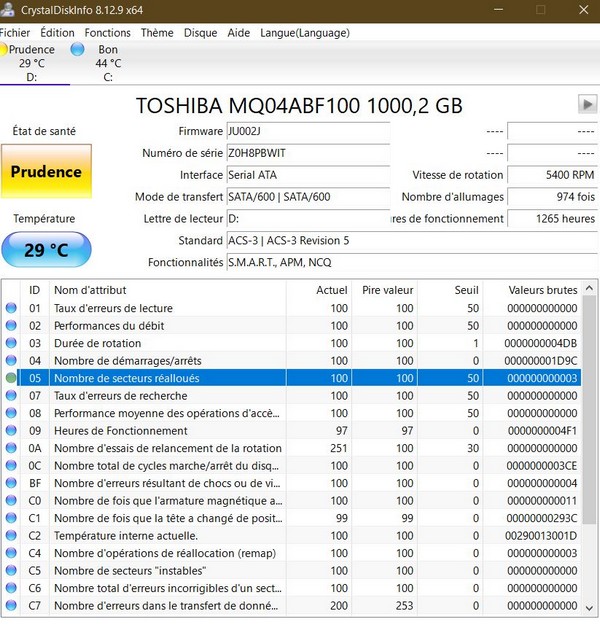Click the Seuil column header
The width and height of the screenshot is (600, 625).
click(x=450, y=290)
